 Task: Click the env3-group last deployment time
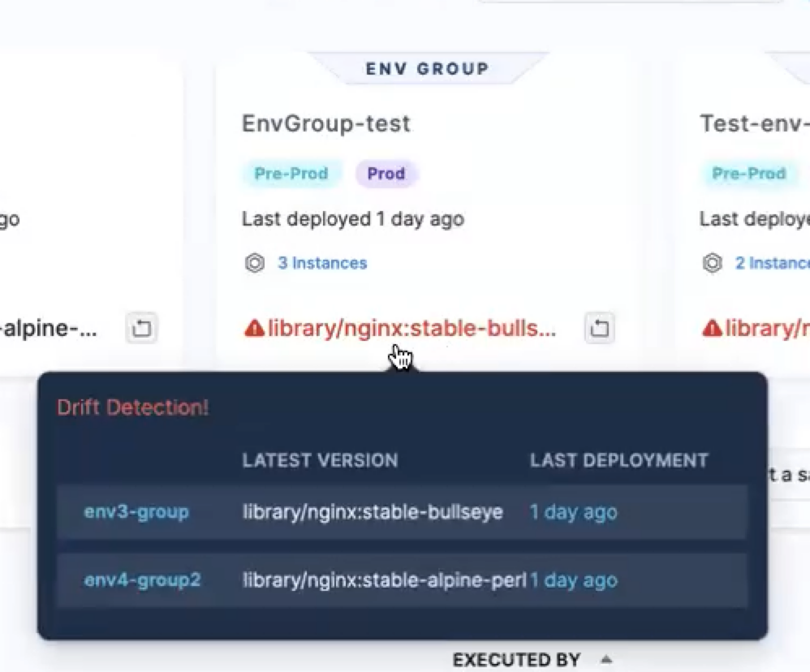tap(573, 512)
